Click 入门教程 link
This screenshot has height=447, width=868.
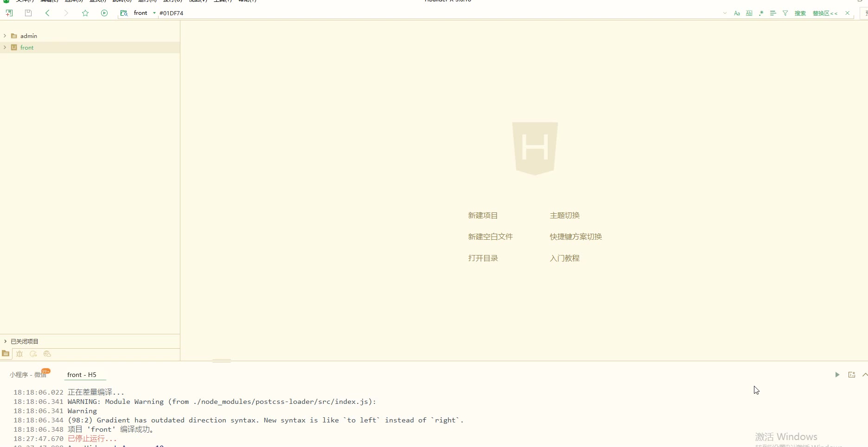click(565, 258)
